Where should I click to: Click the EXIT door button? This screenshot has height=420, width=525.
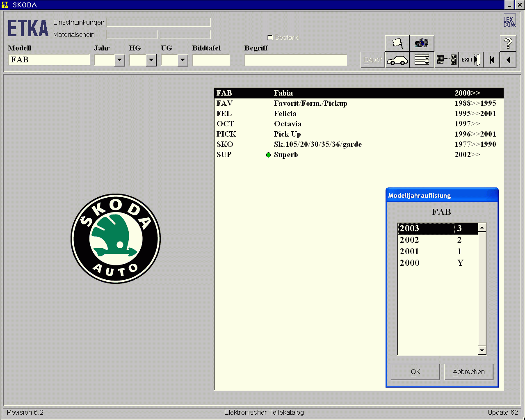470,60
